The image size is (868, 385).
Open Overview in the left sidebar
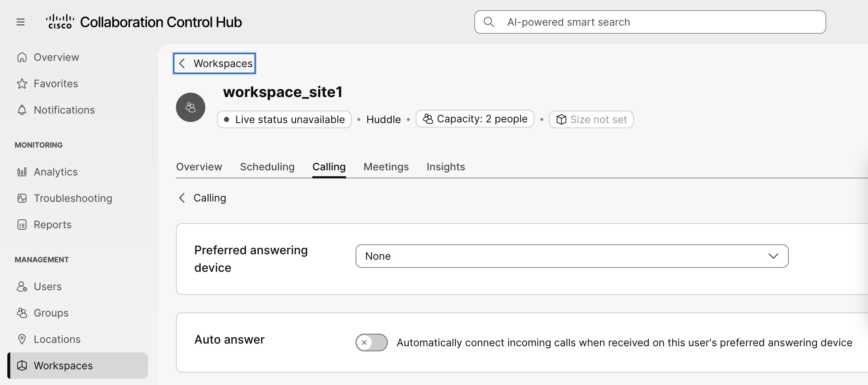coord(56,57)
